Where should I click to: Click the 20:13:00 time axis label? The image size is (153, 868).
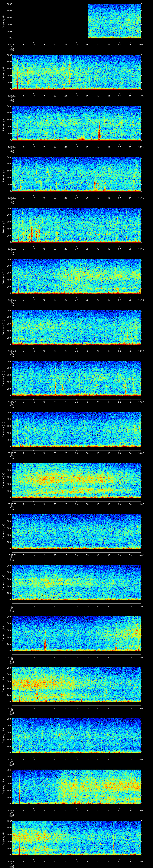pos(12,249)
